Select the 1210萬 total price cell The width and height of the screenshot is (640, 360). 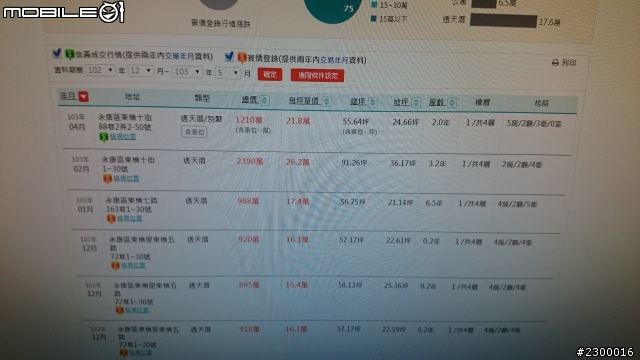(x=249, y=120)
